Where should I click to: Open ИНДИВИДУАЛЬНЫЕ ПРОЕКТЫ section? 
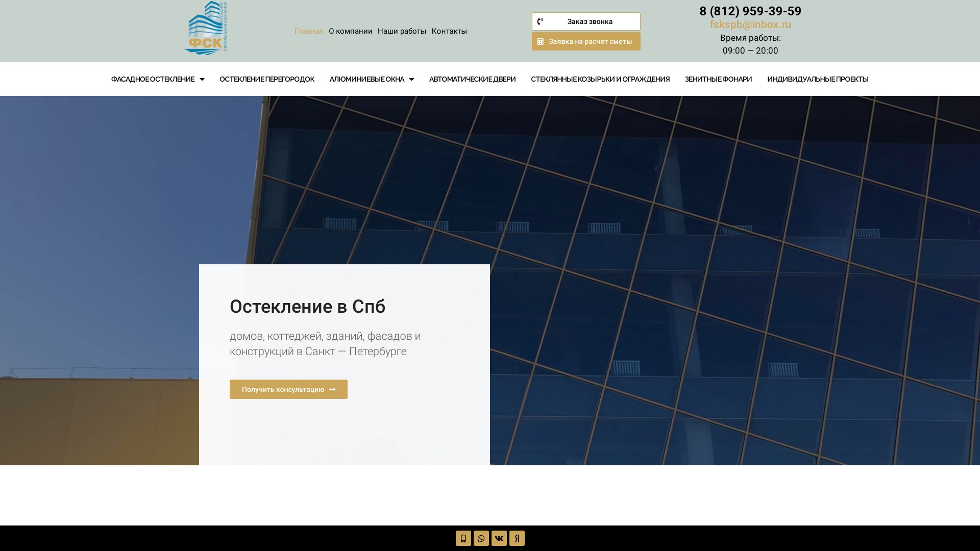(x=817, y=79)
